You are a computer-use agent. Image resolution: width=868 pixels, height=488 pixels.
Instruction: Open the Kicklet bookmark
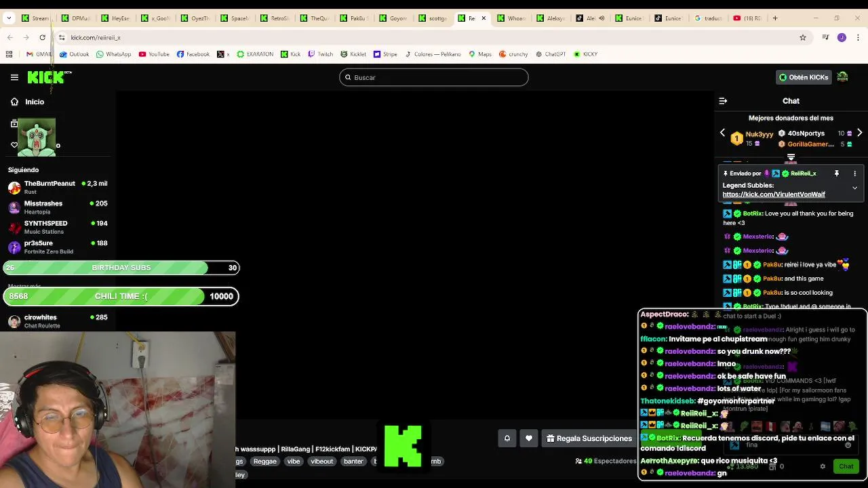point(353,54)
